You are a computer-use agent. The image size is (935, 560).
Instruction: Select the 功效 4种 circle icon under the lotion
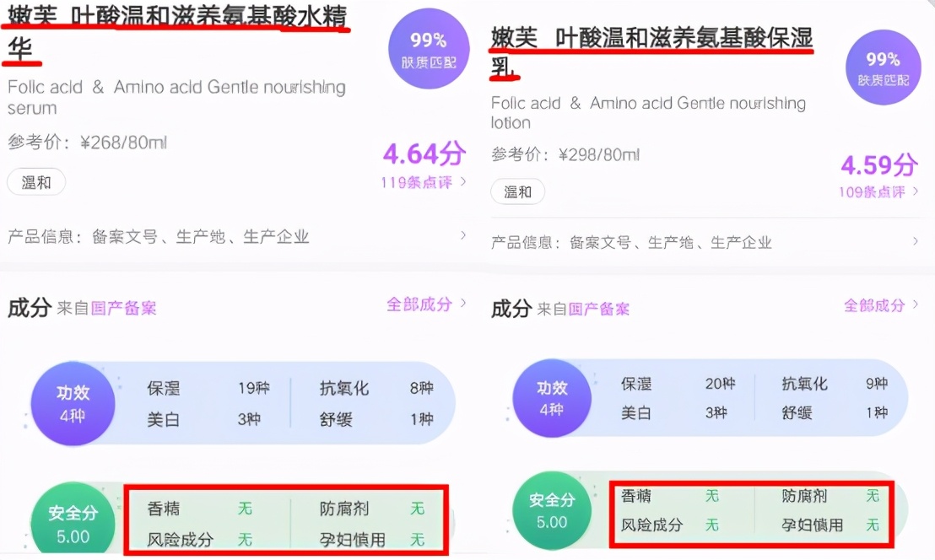coord(552,398)
